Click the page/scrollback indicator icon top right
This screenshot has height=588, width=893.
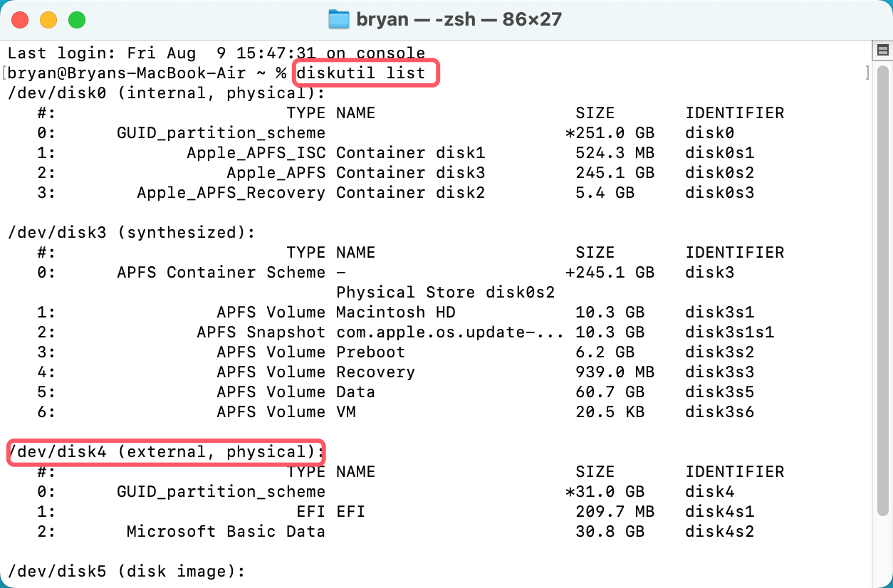coord(882,51)
